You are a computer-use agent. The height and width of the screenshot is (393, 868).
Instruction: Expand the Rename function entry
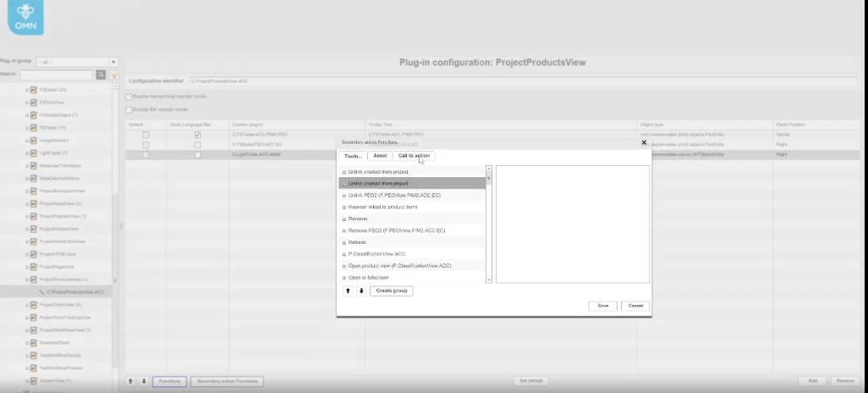pyautogui.click(x=344, y=219)
